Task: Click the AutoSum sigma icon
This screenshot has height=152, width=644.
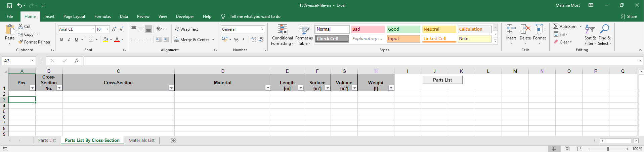Action: [556, 26]
